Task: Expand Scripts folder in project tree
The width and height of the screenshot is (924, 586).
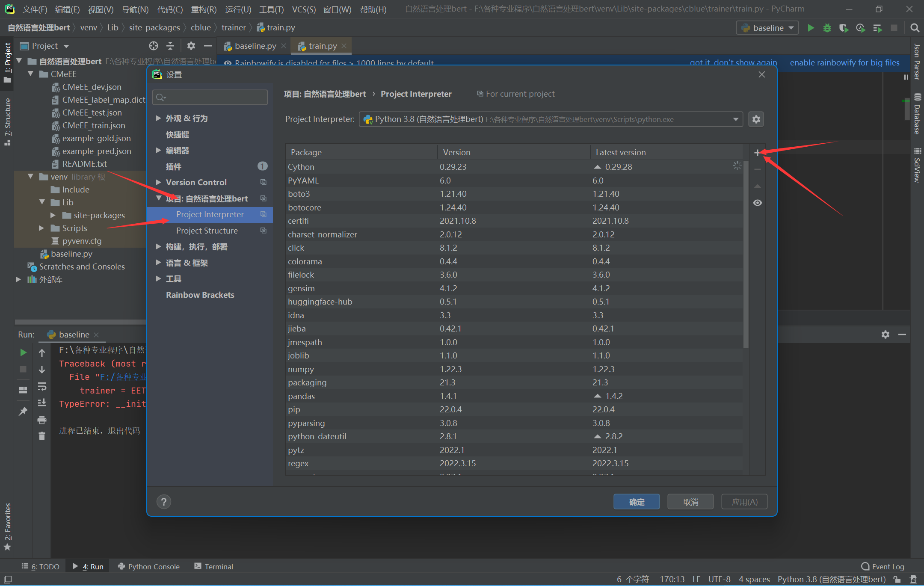Action: click(x=41, y=228)
